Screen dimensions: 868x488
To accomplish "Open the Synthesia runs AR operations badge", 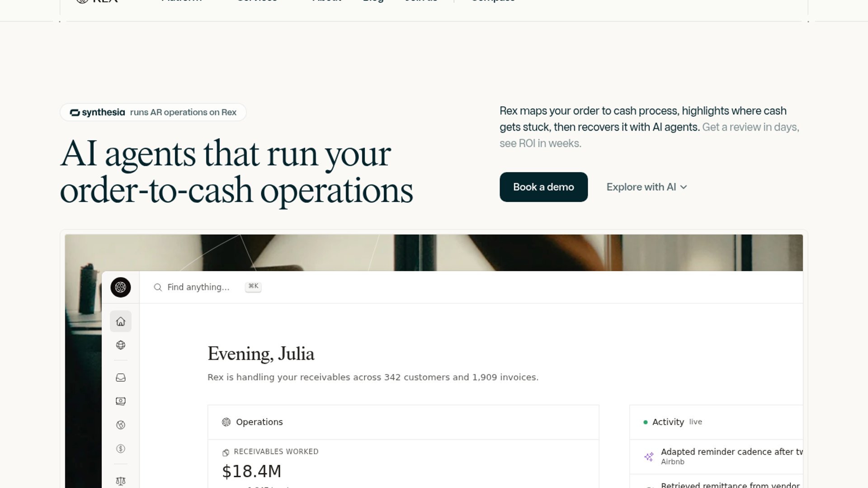I will pyautogui.click(x=153, y=113).
